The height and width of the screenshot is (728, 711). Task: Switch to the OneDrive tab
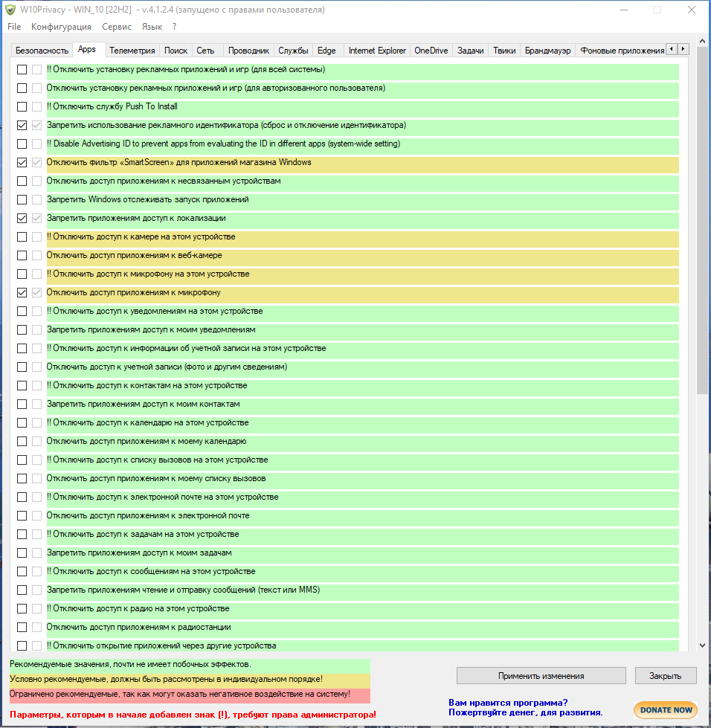431,51
